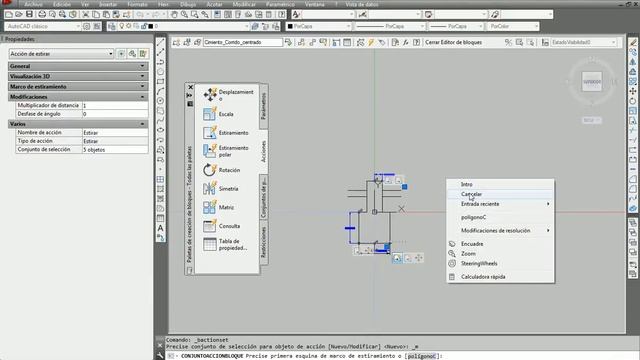The width and height of the screenshot is (640, 360).
Task: Click the Print (plot) icon
Action: pyautogui.click(x=42, y=14)
